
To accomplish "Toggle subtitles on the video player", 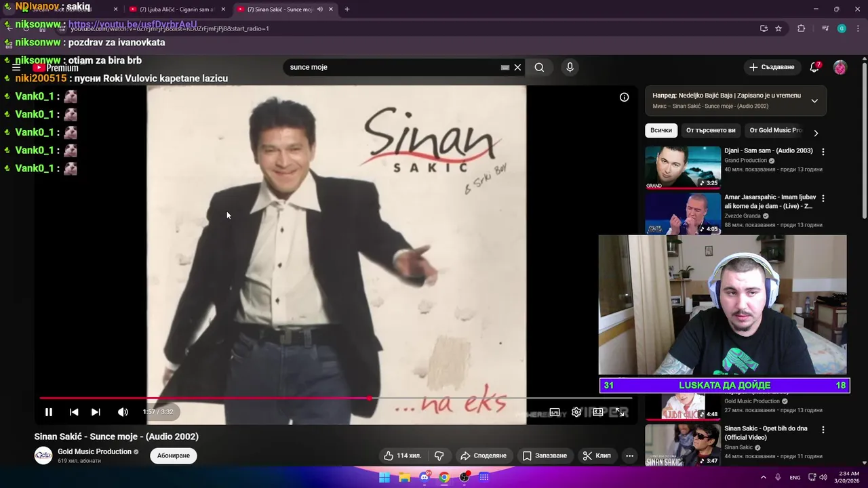I will [x=555, y=412].
